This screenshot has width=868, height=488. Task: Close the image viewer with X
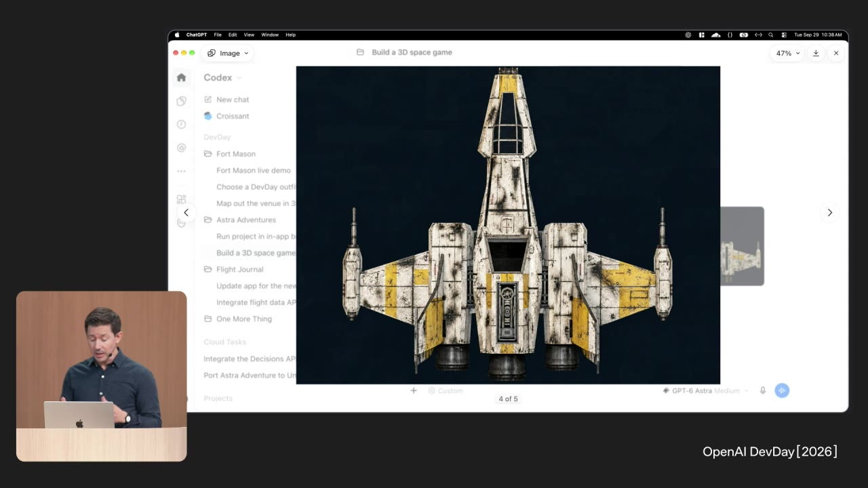point(836,53)
